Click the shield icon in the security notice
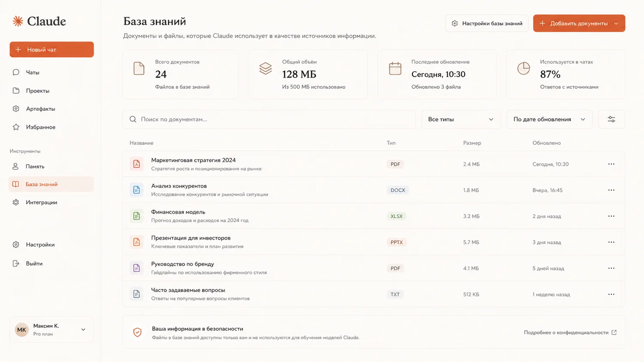The image size is (644, 362). click(x=137, y=332)
